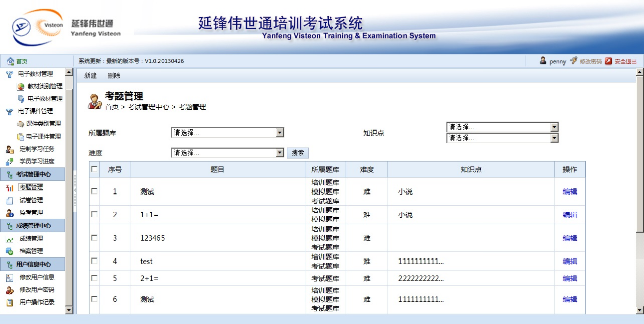This screenshot has width=644, height=324.
Task: Click the penny user avatar icon
Action: [x=543, y=61]
